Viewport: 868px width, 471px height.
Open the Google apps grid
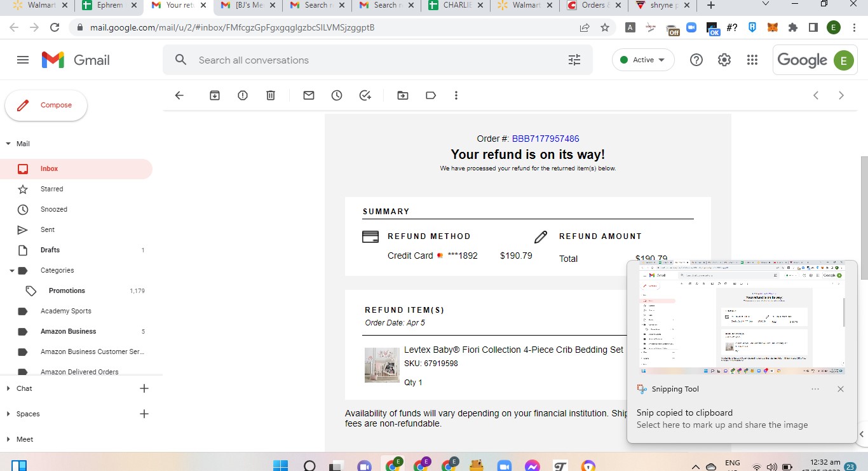pyautogui.click(x=752, y=60)
